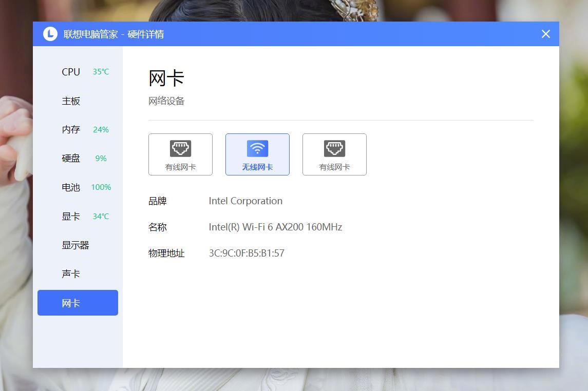Click the 网络设备 subtitle text
Image resolution: width=588 pixels, height=391 pixels.
pyautogui.click(x=166, y=101)
